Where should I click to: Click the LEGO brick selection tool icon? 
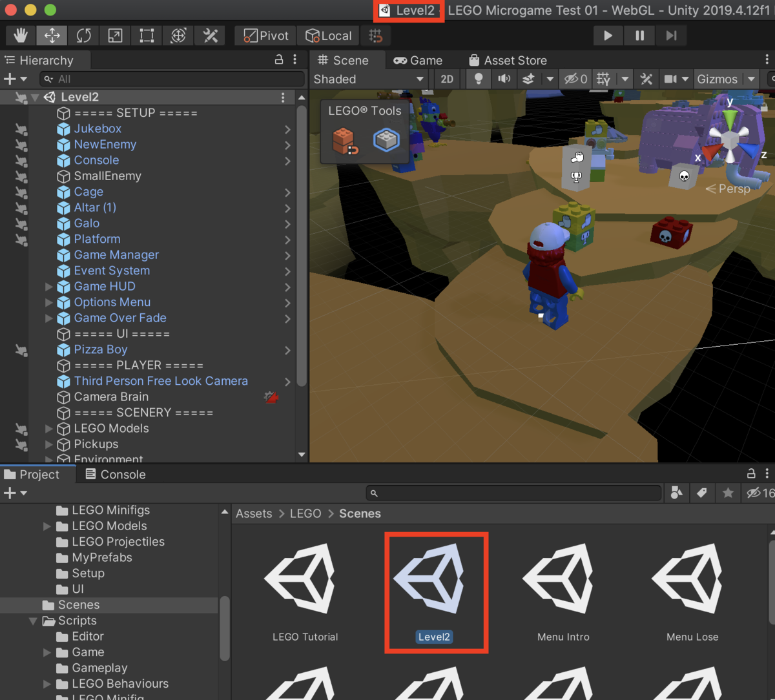[x=387, y=139]
